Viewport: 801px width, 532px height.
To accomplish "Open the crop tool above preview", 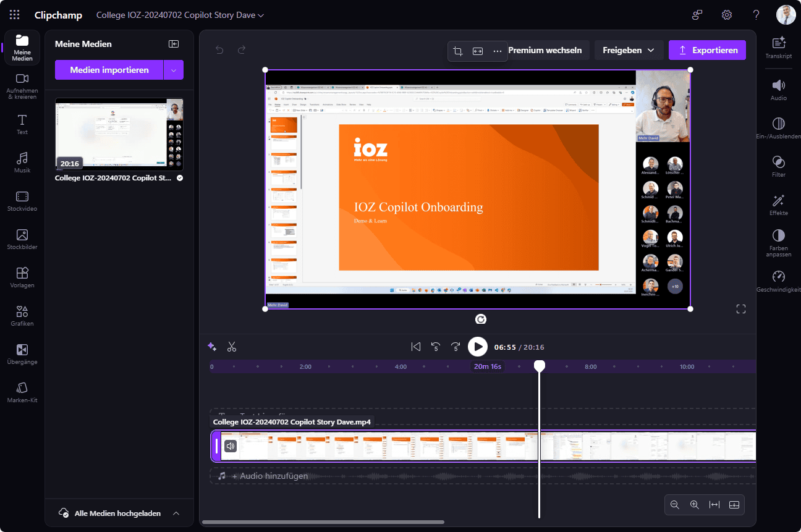I will click(x=458, y=51).
